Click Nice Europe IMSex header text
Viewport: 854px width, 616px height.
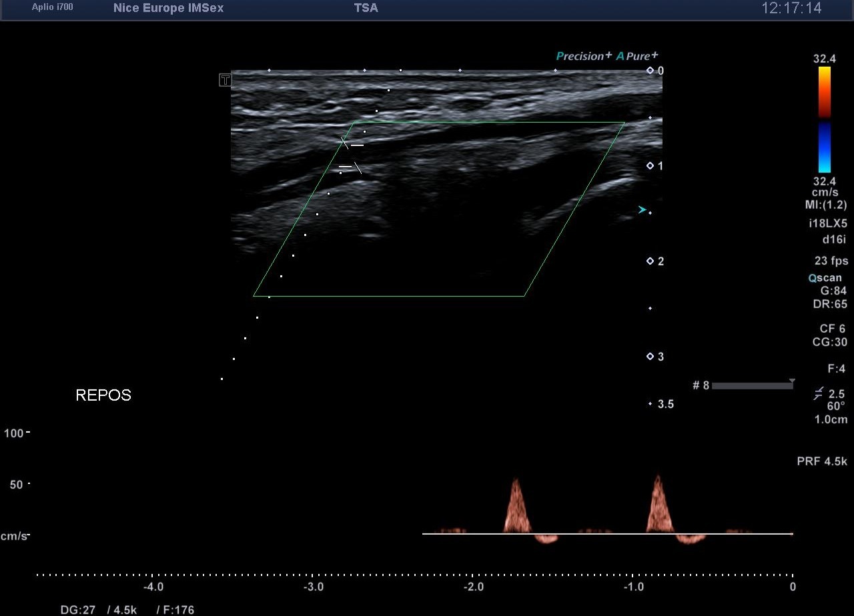(x=168, y=9)
